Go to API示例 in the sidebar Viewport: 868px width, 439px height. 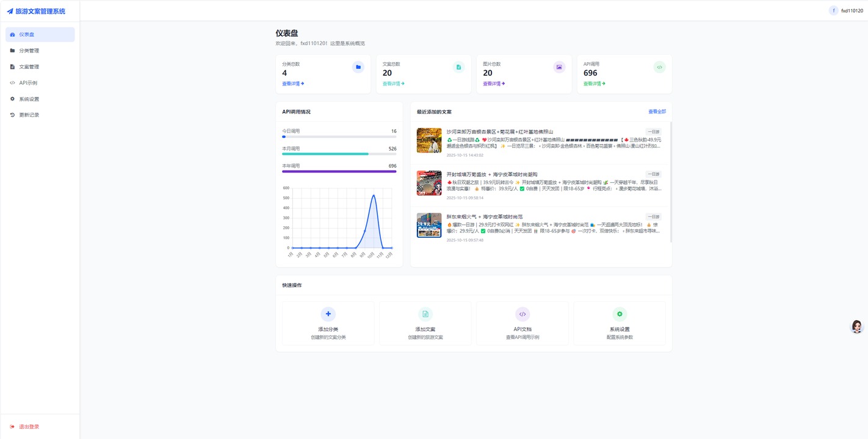pyautogui.click(x=27, y=83)
